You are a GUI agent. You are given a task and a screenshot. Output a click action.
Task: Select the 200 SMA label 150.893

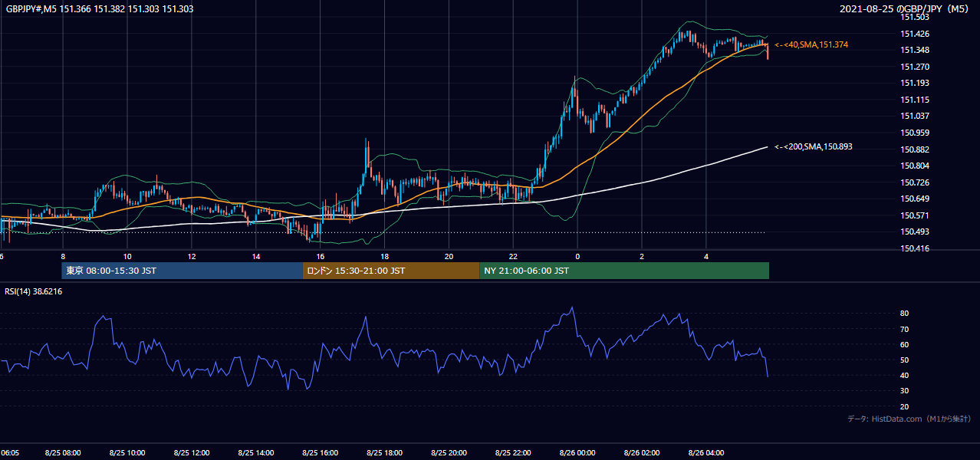814,146
